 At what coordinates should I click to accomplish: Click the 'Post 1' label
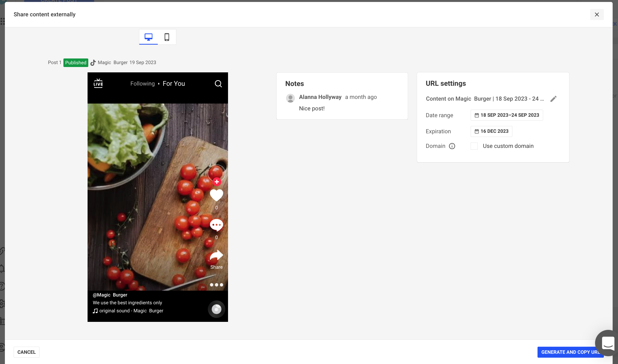(54, 63)
